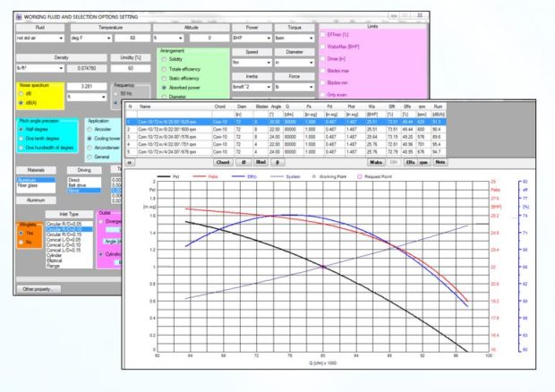Click the Effs efficiency sort button
This screenshot has width=555, height=392.
pyautogui.click(x=410, y=163)
